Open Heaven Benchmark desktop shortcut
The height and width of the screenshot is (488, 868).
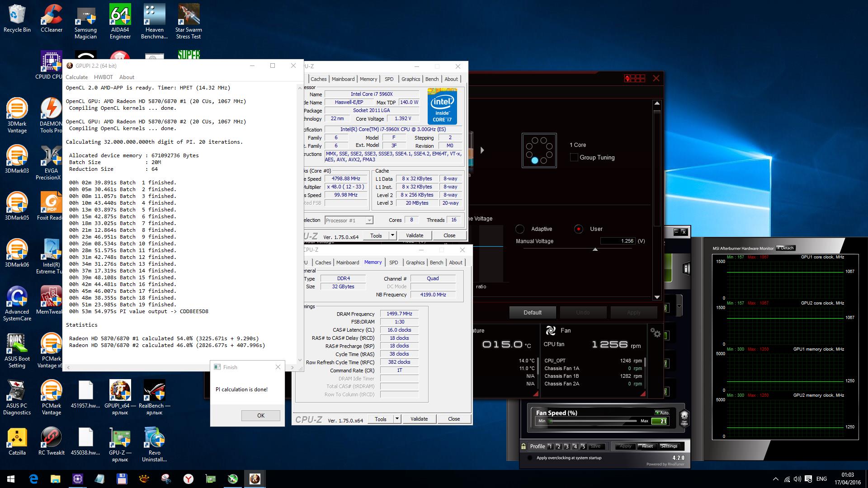coord(154,21)
